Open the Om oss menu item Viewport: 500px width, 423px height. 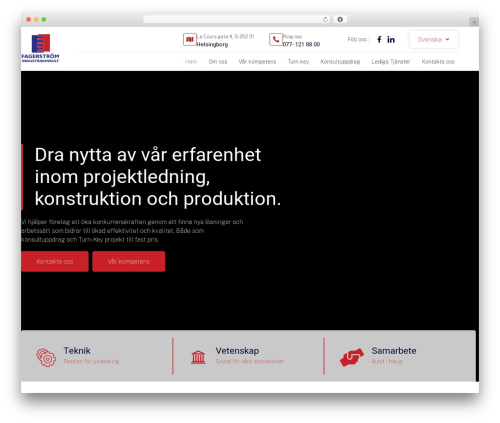click(218, 62)
